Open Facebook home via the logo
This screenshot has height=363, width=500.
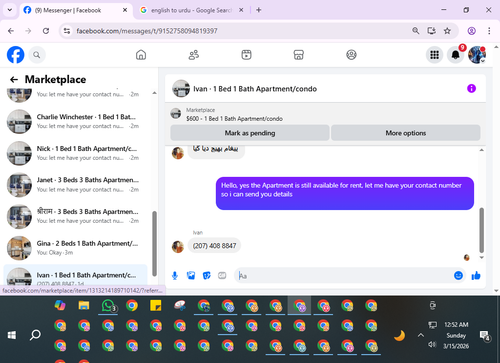[x=16, y=55]
